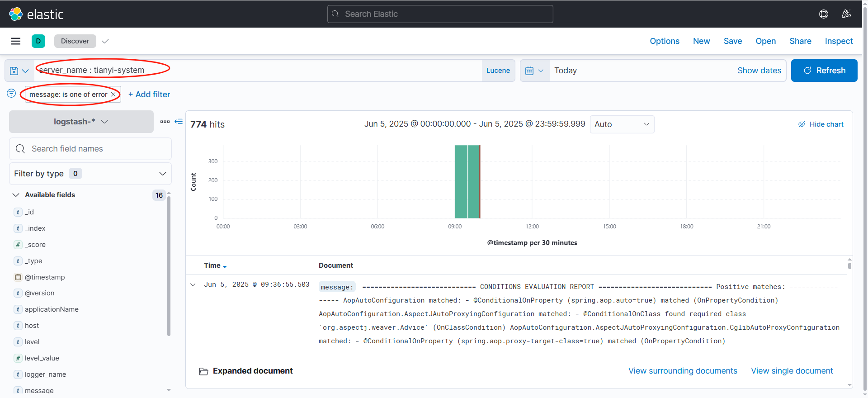Click the Today date range text
This screenshot has height=398, width=868.
pyautogui.click(x=566, y=71)
